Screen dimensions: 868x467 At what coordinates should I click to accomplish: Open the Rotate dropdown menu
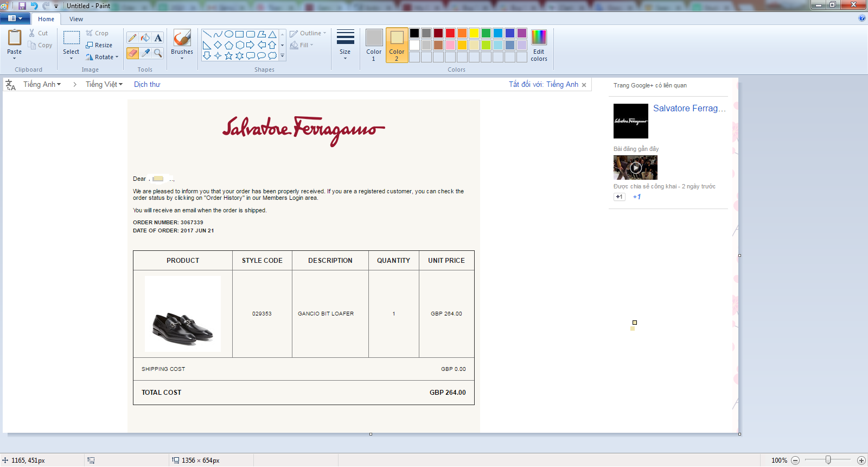tap(102, 57)
